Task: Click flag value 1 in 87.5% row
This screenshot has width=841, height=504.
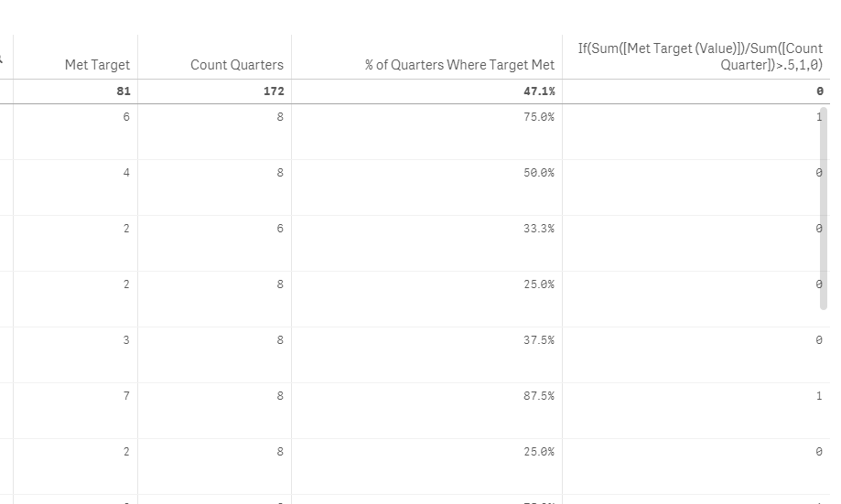Action: [819, 396]
